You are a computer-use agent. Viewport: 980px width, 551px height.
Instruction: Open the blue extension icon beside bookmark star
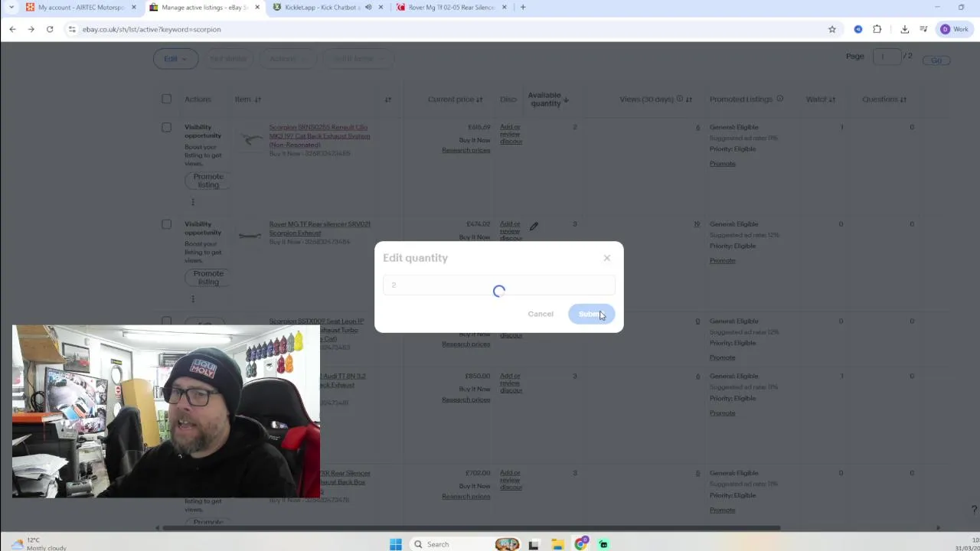(858, 29)
